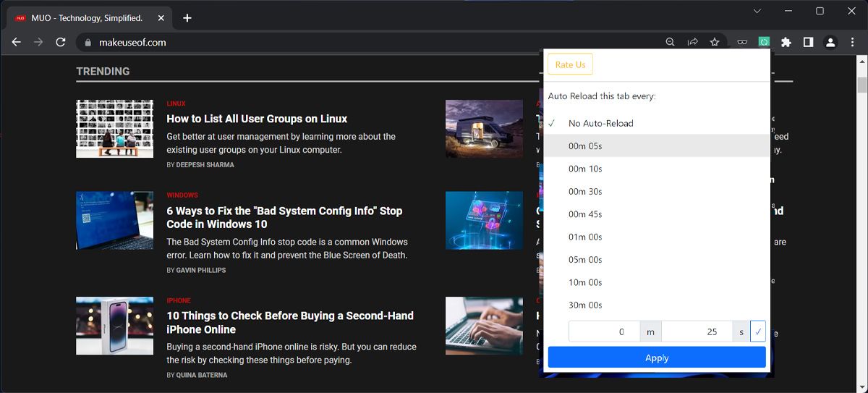
Task: Choose 30m 00s reload interval
Action: 658,305
